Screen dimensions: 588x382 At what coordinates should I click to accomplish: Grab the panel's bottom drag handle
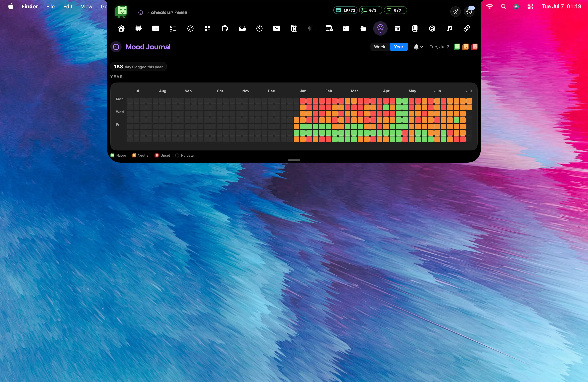(294, 160)
